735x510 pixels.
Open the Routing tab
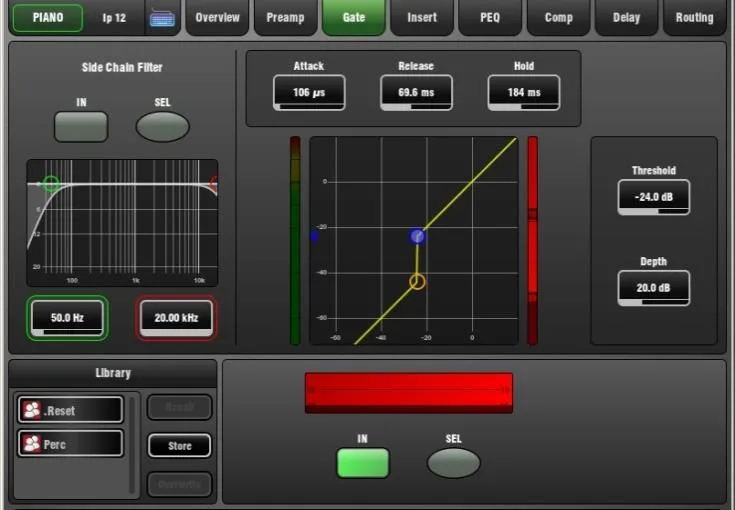694,17
